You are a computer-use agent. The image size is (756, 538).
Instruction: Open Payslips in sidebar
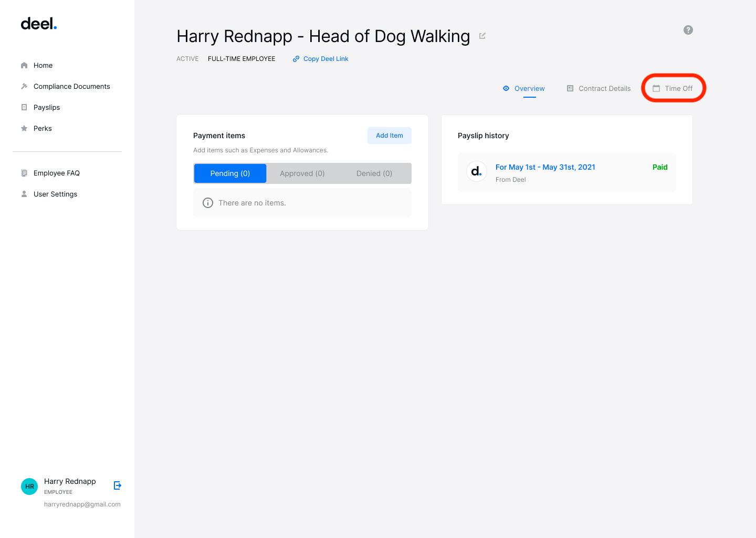(47, 108)
